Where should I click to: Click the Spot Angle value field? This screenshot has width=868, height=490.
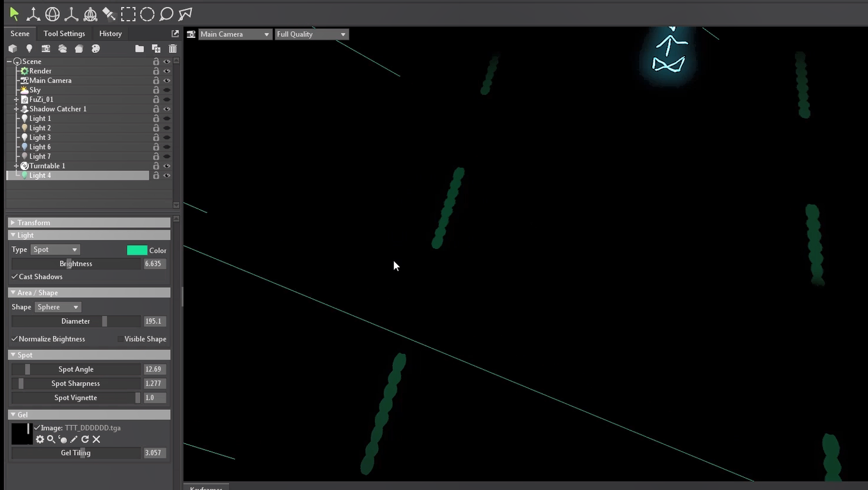[154, 369]
